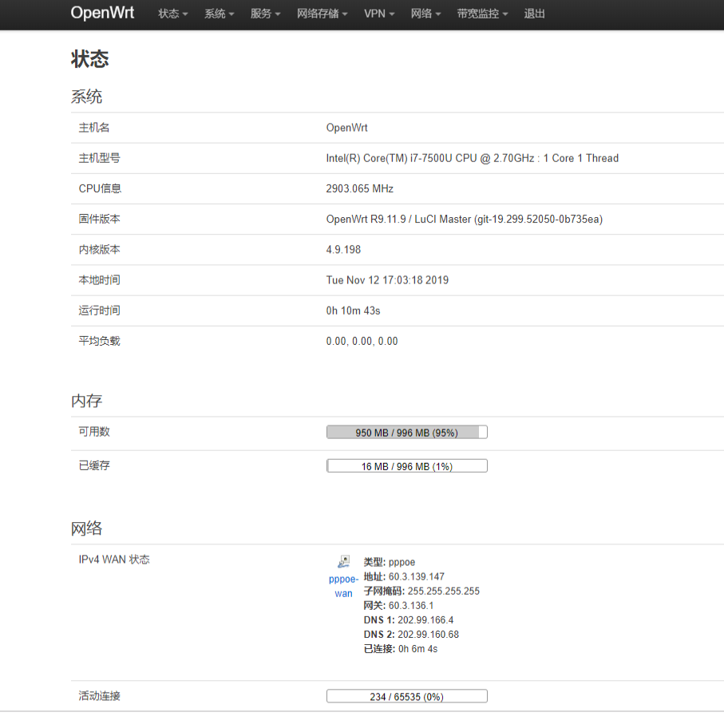The width and height of the screenshot is (724, 728).
Task: Select the firmware version OpenWrt R9.11.9 text
Action: point(464,220)
